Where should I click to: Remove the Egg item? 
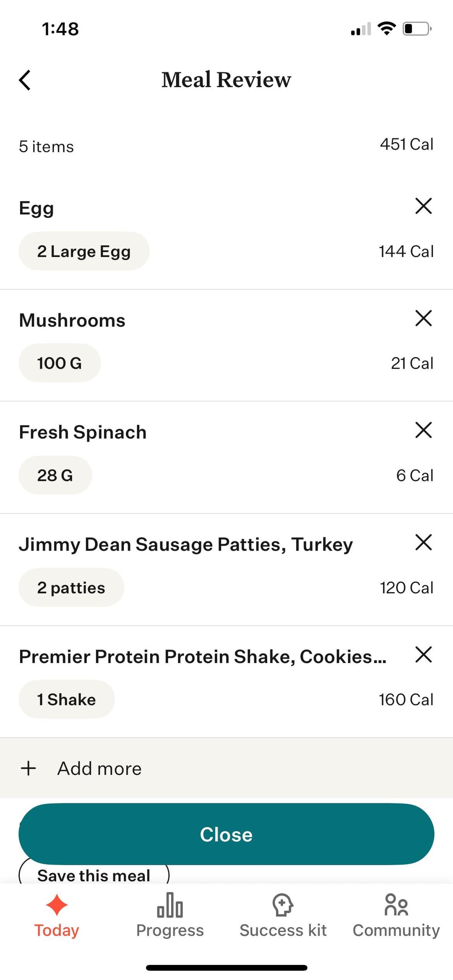pos(423,206)
